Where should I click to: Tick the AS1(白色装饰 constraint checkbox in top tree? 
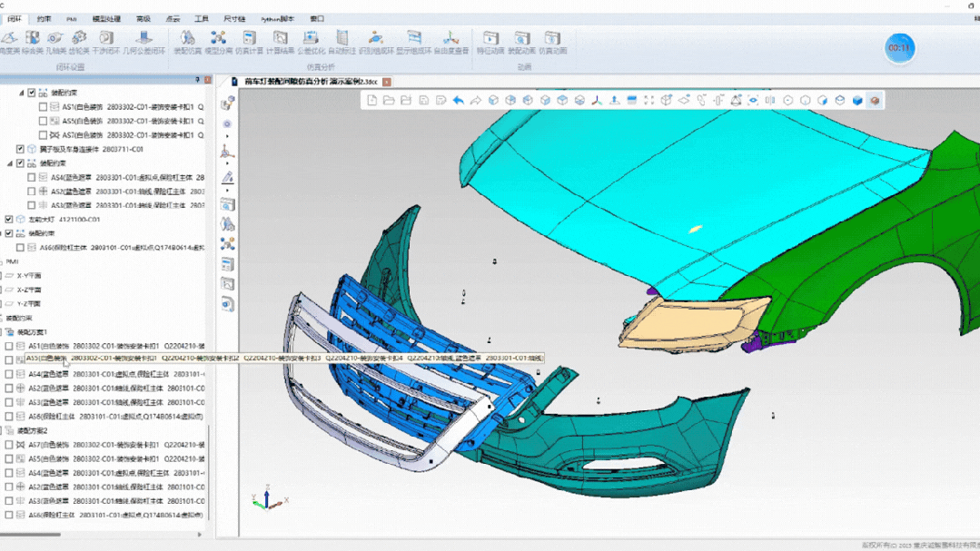pos(43,107)
